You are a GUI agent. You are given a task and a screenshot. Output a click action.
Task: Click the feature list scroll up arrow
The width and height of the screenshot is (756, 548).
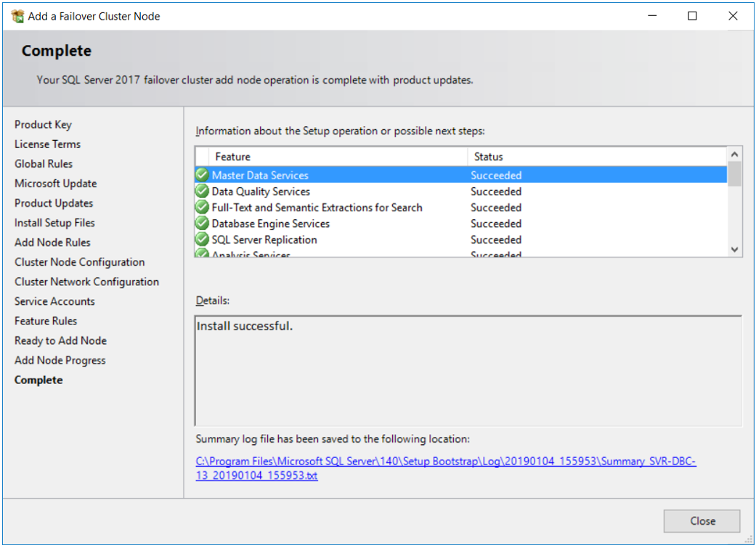point(734,154)
